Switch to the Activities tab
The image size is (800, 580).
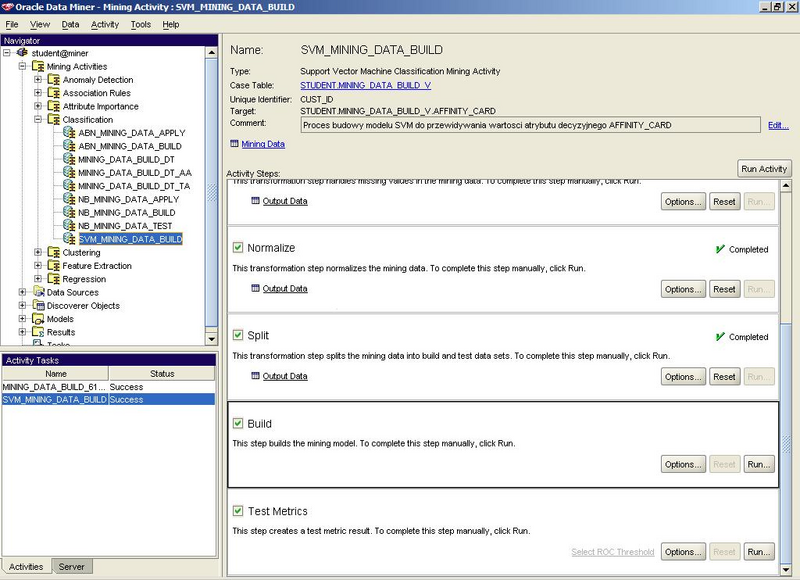(26, 567)
